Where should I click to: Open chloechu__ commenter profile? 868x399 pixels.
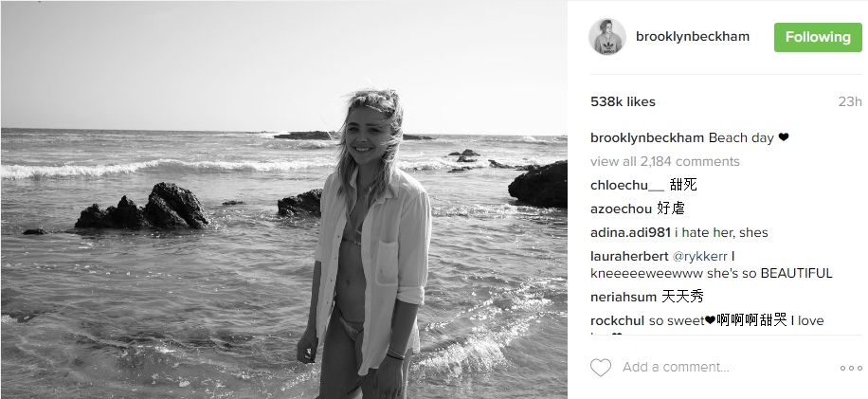(x=627, y=186)
